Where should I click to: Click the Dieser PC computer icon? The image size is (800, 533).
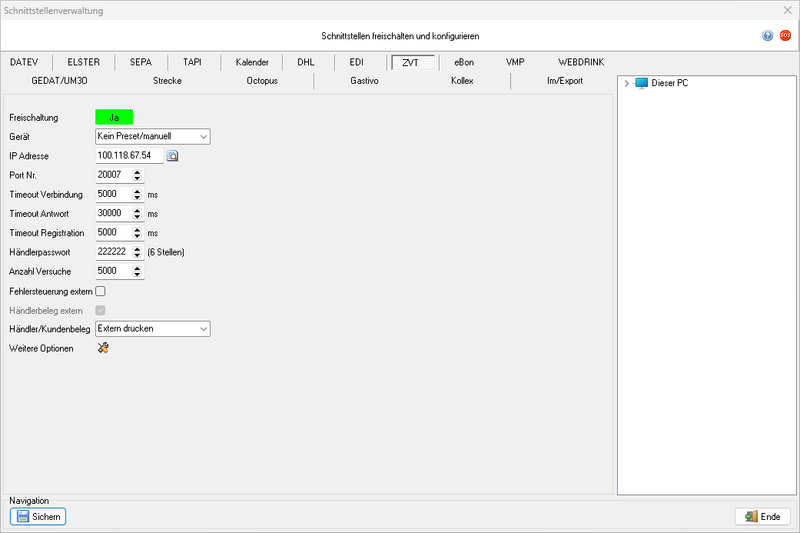[641, 83]
